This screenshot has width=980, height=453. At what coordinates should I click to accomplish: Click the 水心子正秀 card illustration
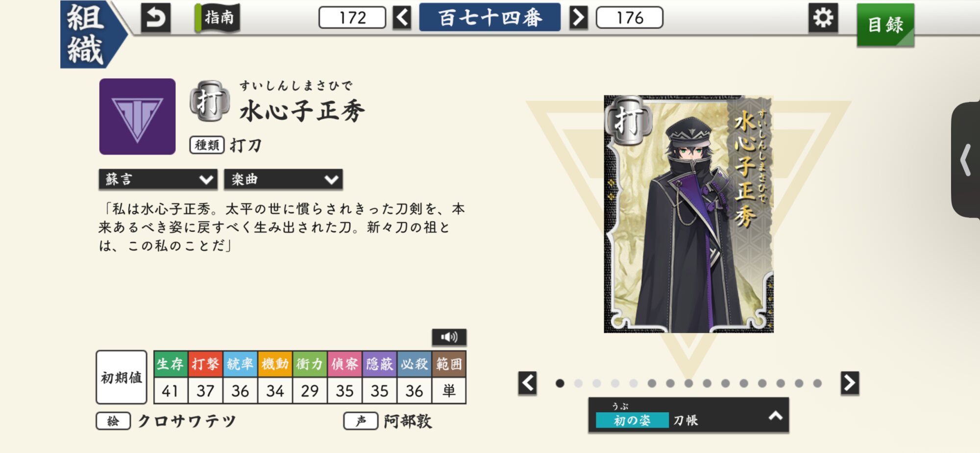click(x=688, y=214)
